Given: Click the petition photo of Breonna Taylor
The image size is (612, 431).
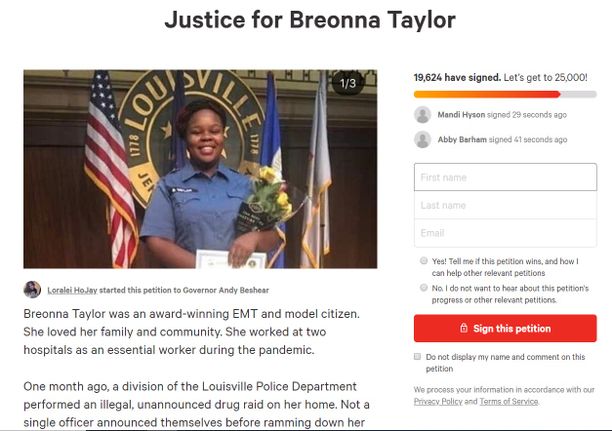Looking at the screenshot, I should 200,169.
